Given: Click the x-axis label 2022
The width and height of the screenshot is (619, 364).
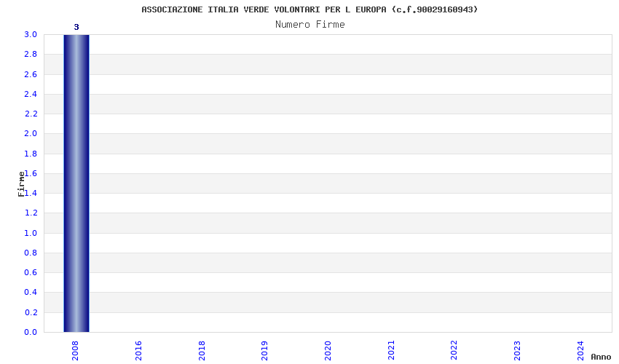Looking at the screenshot, I should pyautogui.click(x=454, y=351).
